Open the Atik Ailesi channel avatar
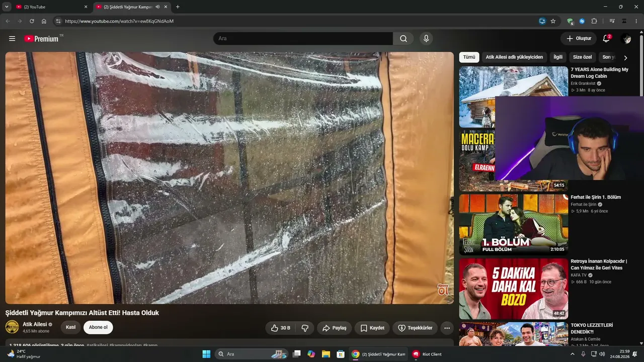The height and width of the screenshot is (362, 644). pos(12,327)
